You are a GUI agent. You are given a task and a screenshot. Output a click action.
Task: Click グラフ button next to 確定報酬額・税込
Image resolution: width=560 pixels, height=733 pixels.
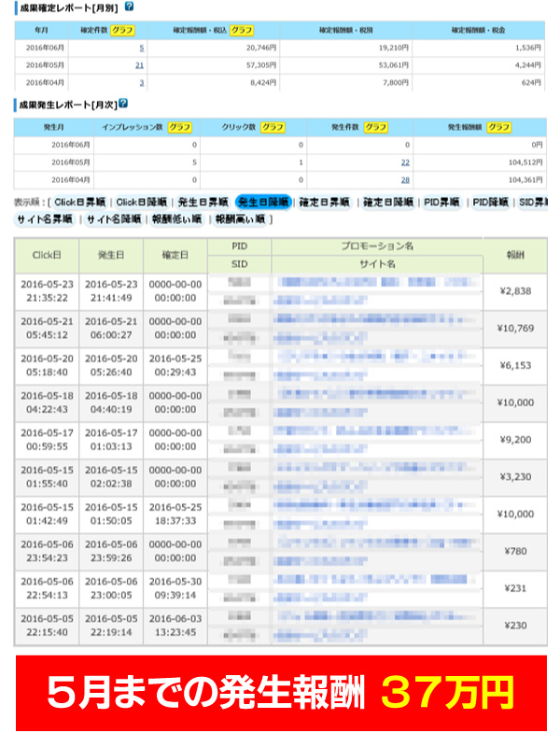pos(242,30)
